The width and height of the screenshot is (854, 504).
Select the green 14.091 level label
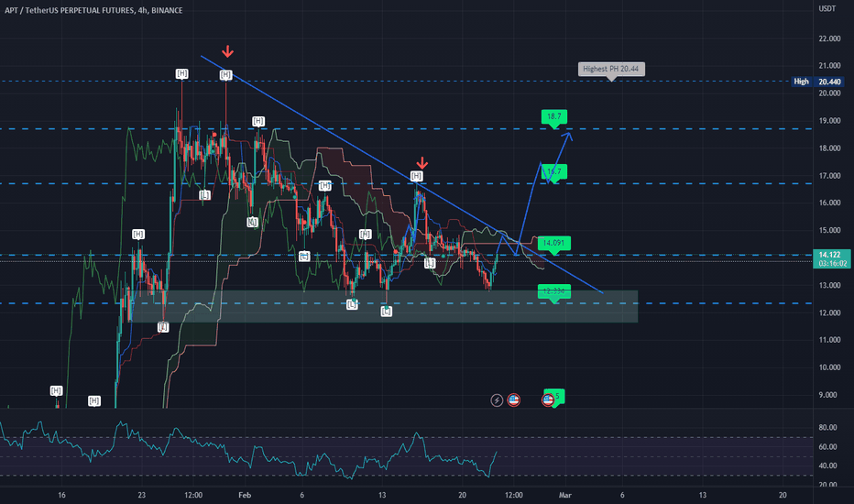tap(553, 244)
